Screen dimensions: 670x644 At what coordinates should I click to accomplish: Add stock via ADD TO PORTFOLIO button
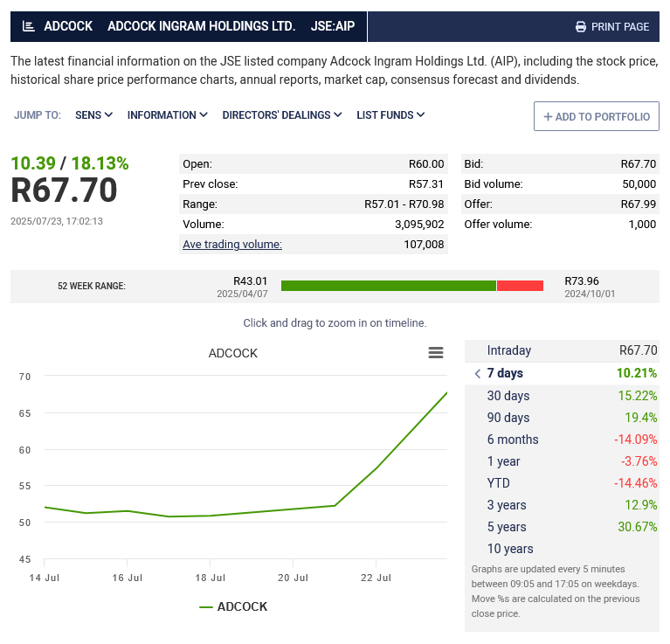pos(596,116)
